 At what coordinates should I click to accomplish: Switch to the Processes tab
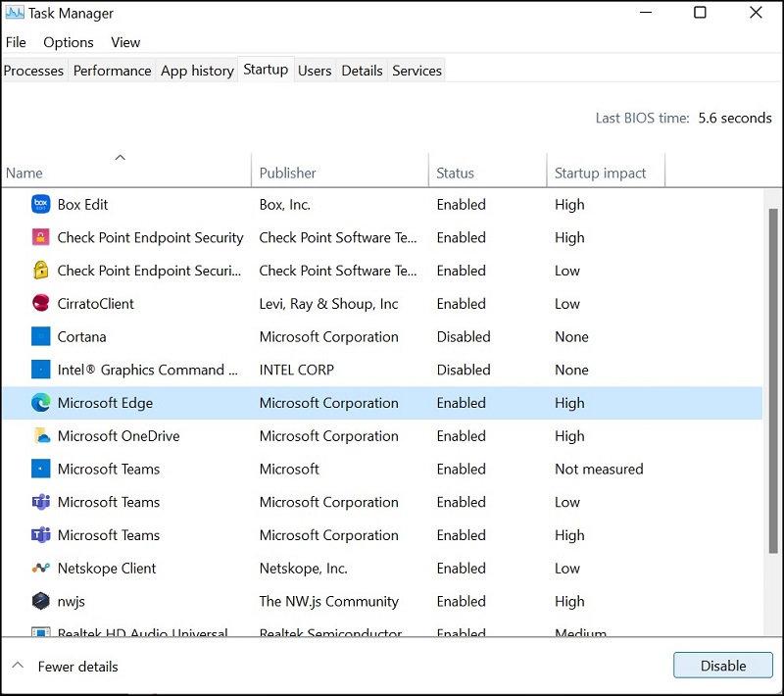[x=33, y=71]
